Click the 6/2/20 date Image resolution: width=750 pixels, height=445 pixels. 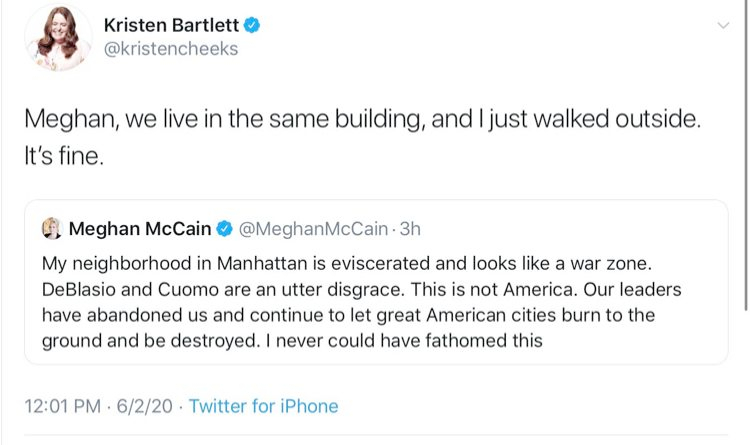click(146, 406)
